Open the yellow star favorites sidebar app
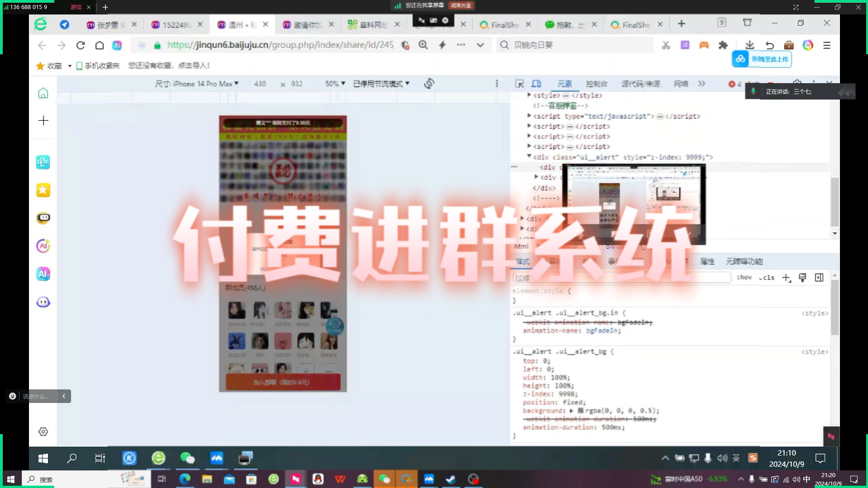868x488 pixels. click(x=43, y=190)
